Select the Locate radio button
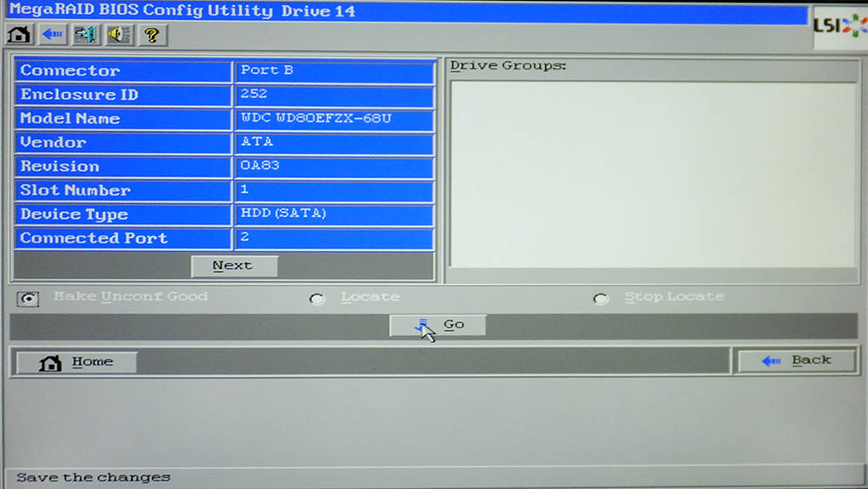Viewport: 868px width, 489px height. coord(317,299)
